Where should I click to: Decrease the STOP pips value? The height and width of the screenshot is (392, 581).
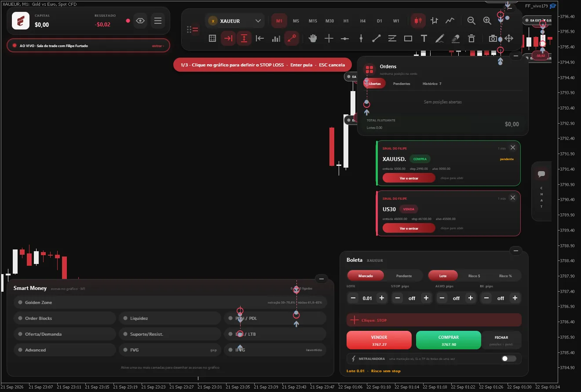click(x=398, y=298)
